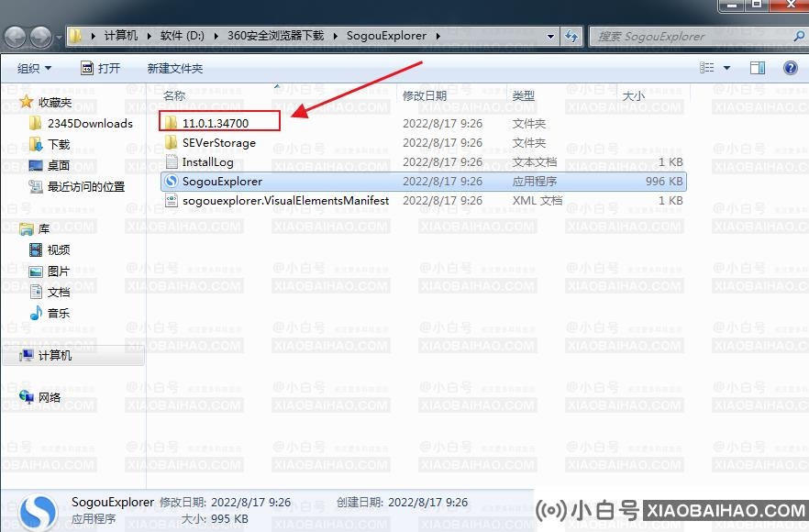The height and width of the screenshot is (532, 809).
Task: Click the sogouexplorer.VisualElementsManifest file name
Action: pyautogui.click(x=285, y=201)
